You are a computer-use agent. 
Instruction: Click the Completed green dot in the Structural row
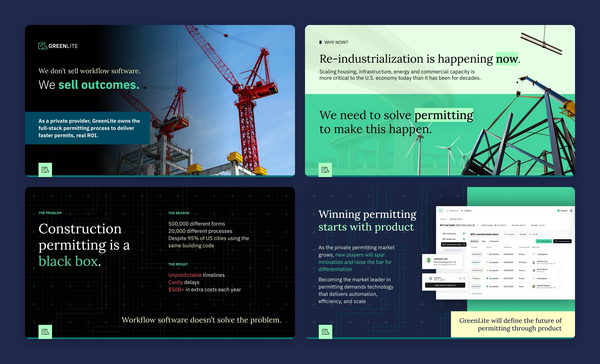(487, 286)
